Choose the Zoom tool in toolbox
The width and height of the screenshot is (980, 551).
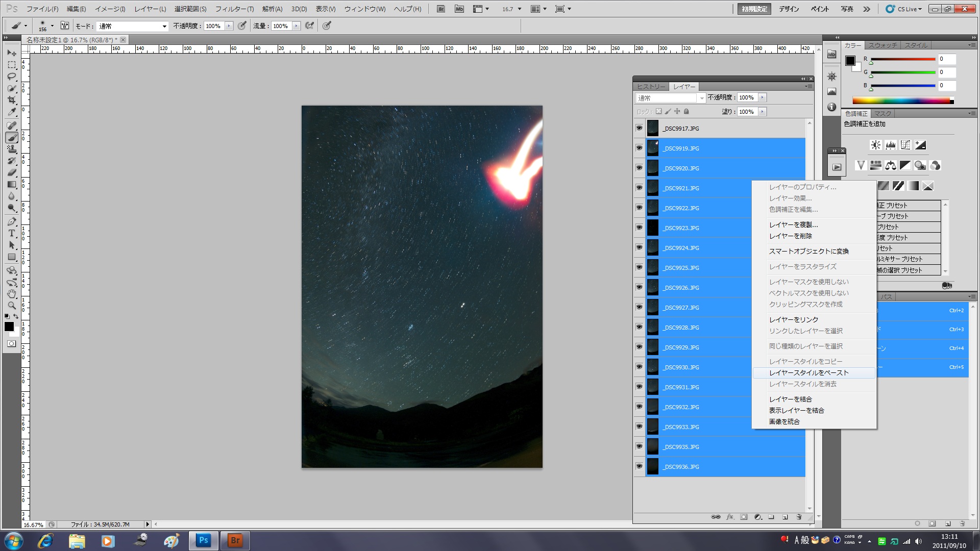click(x=12, y=306)
